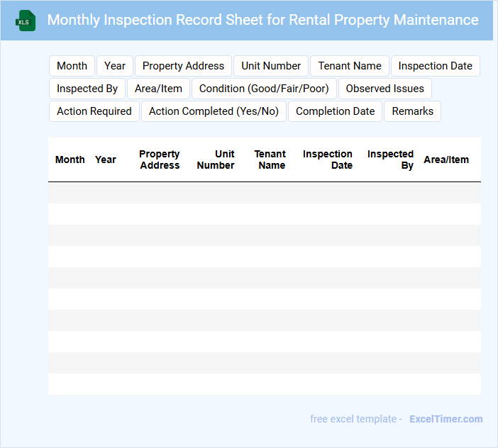
Task: Click the green XLS file icon
Action: click(26, 21)
